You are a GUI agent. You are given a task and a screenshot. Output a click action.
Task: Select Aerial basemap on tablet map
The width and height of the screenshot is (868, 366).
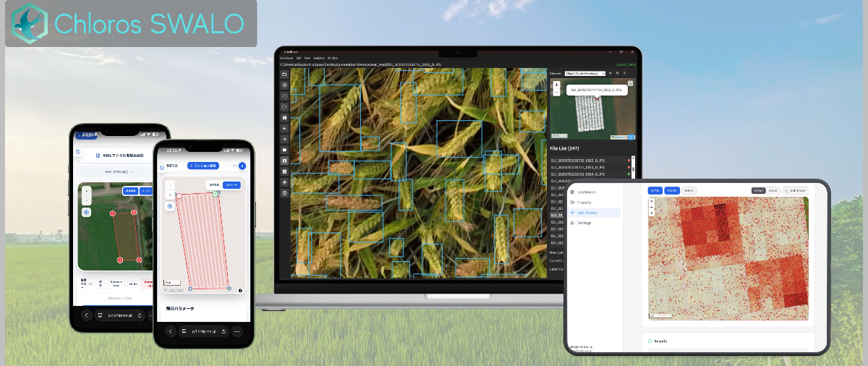[773, 190]
